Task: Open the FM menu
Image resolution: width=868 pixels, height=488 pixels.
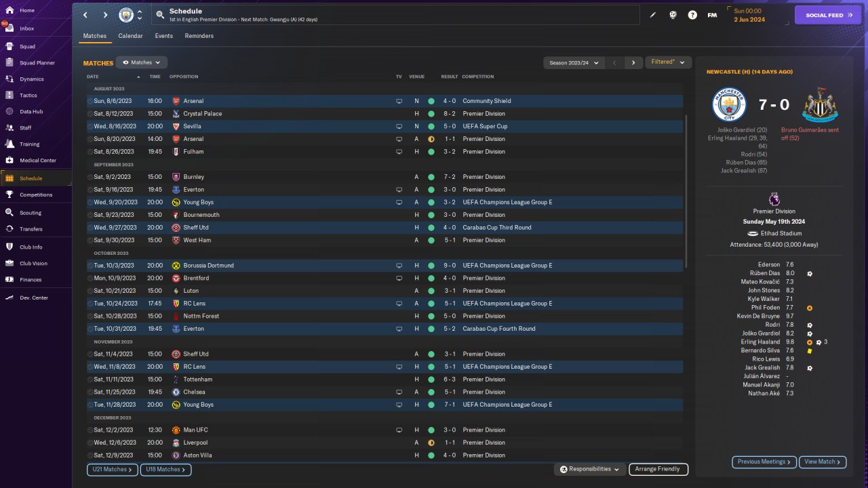Action: click(x=712, y=15)
